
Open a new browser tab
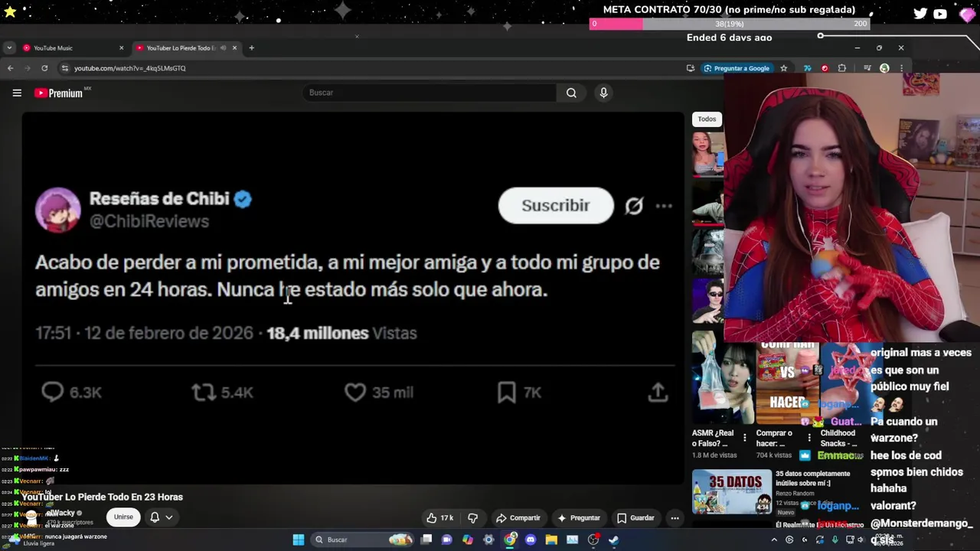[251, 48]
